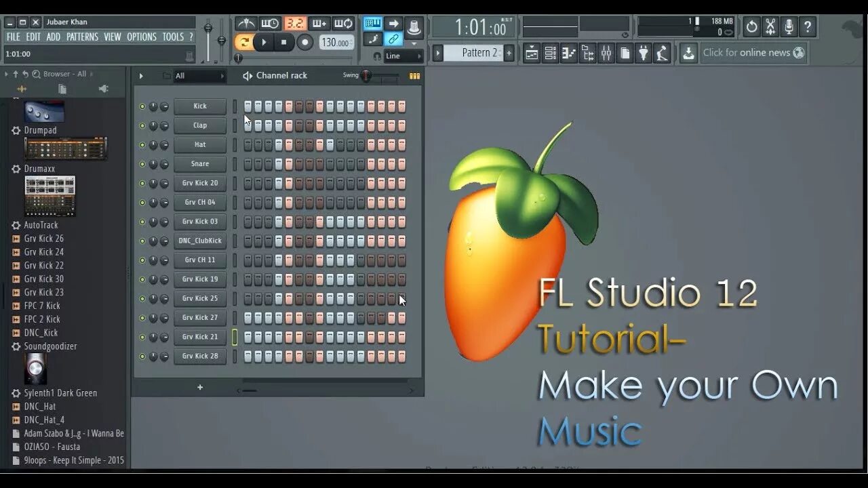868x488 pixels.
Task: Start playback with the Play button
Action: tap(264, 42)
